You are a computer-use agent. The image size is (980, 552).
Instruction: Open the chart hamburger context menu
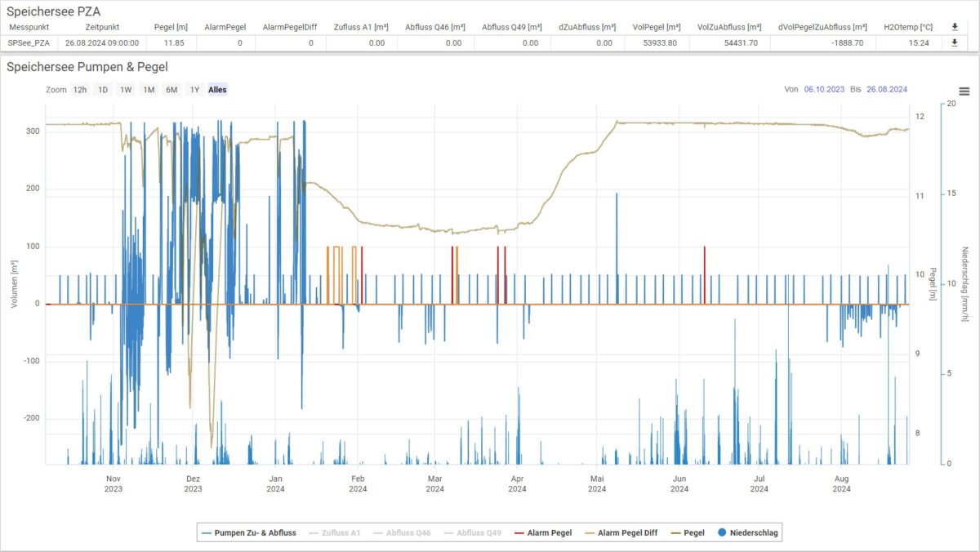964,91
